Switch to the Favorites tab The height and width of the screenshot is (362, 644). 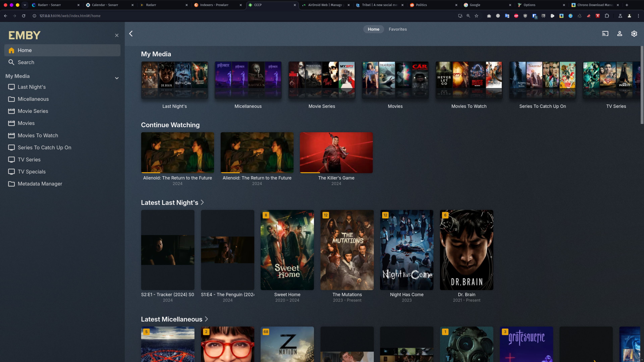(397, 29)
